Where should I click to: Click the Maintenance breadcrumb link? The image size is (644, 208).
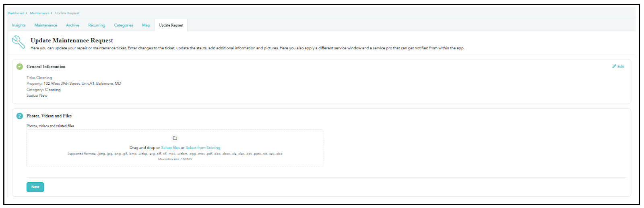[40, 13]
